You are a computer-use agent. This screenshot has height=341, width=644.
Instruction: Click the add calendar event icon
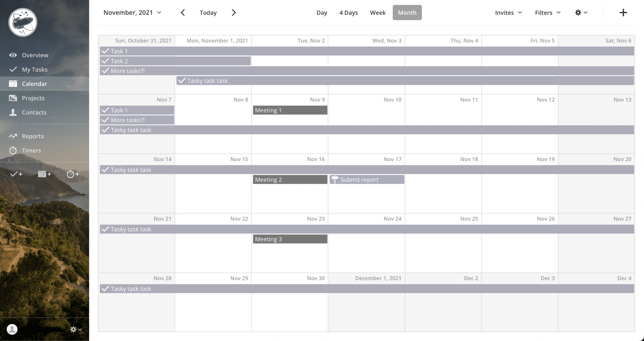coord(44,174)
